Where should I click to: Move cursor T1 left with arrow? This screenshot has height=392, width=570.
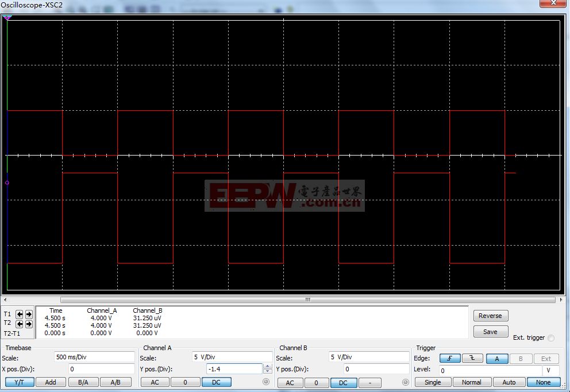tap(20, 315)
